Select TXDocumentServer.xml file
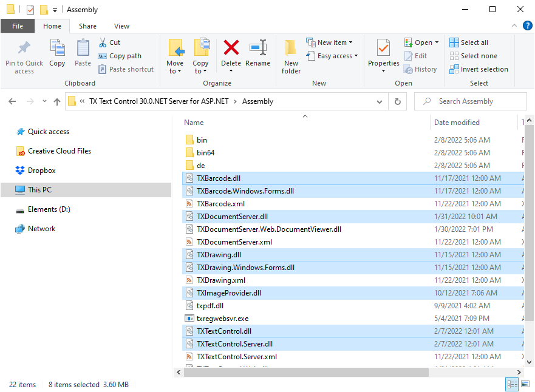The image size is (535, 392). coord(353,242)
